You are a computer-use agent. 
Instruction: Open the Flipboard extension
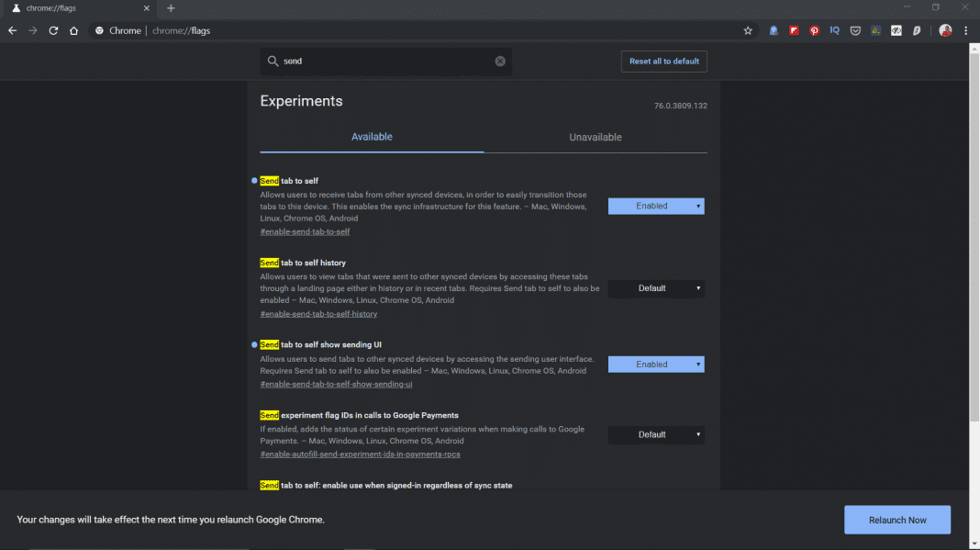click(794, 30)
